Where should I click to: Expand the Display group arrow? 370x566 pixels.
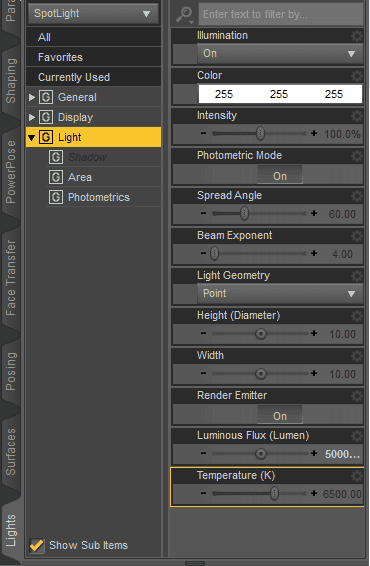tap(32, 117)
